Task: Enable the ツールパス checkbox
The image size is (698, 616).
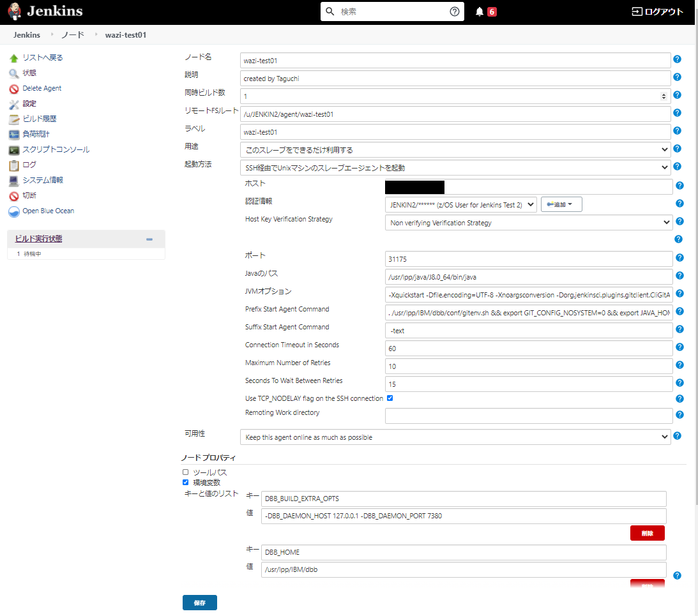Action: [186, 472]
